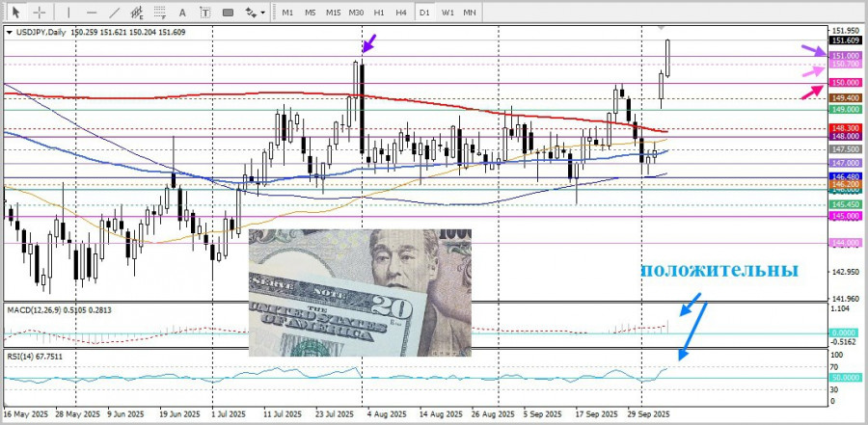The width and height of the screenshot is (868, 425).
Task: Select the cursor arrow tool
Action: pos(15,13)
